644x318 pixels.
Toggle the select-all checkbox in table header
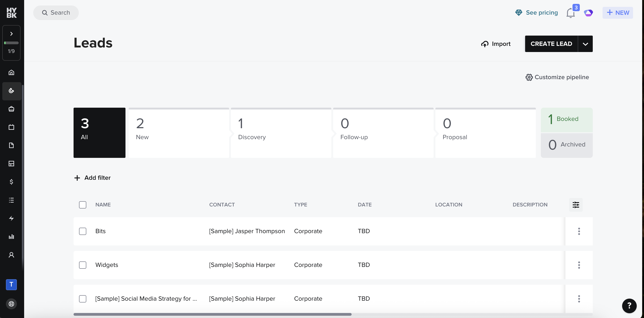click(82, 205)
